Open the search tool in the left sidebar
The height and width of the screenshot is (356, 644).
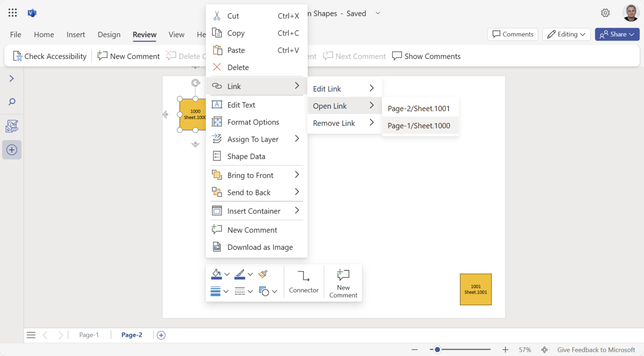(x=12, y=101)
